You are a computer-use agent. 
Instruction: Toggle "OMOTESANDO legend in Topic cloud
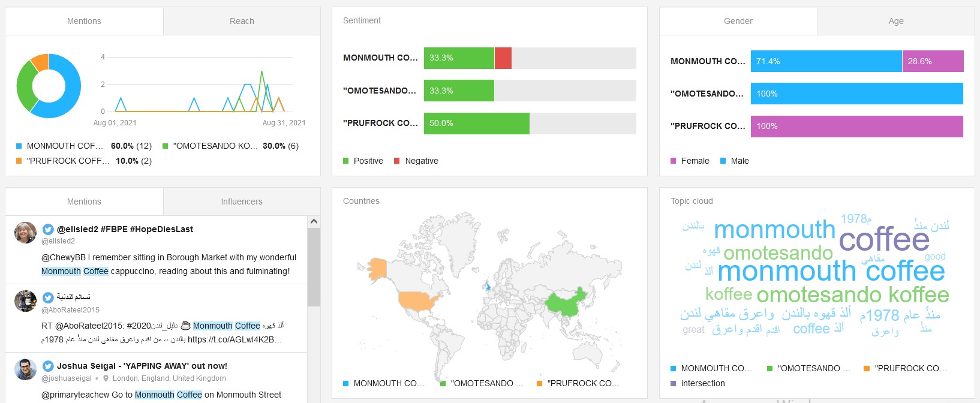[x=809, y=368]
